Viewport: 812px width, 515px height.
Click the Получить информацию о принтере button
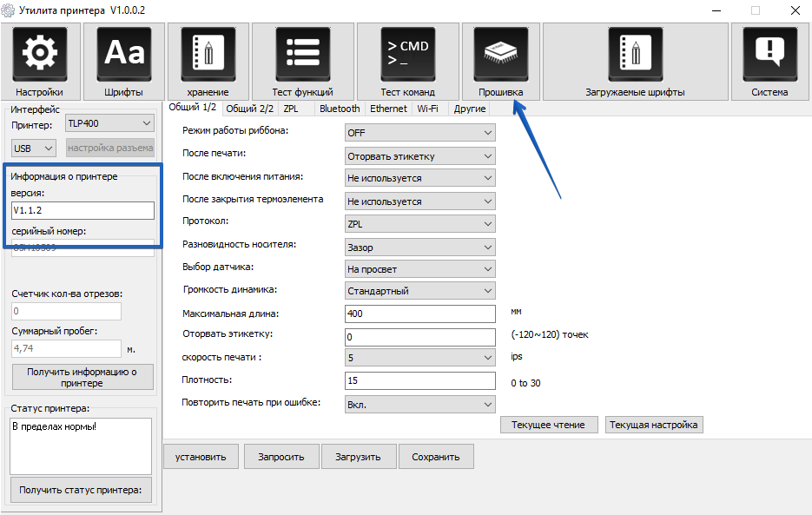(x=83, y=377)
